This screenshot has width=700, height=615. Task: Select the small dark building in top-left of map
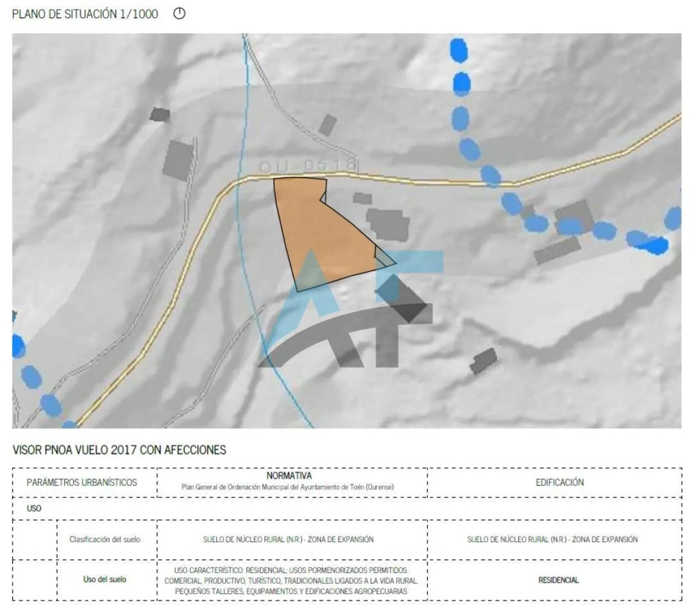pyautogui.click(x=160, y=114)
